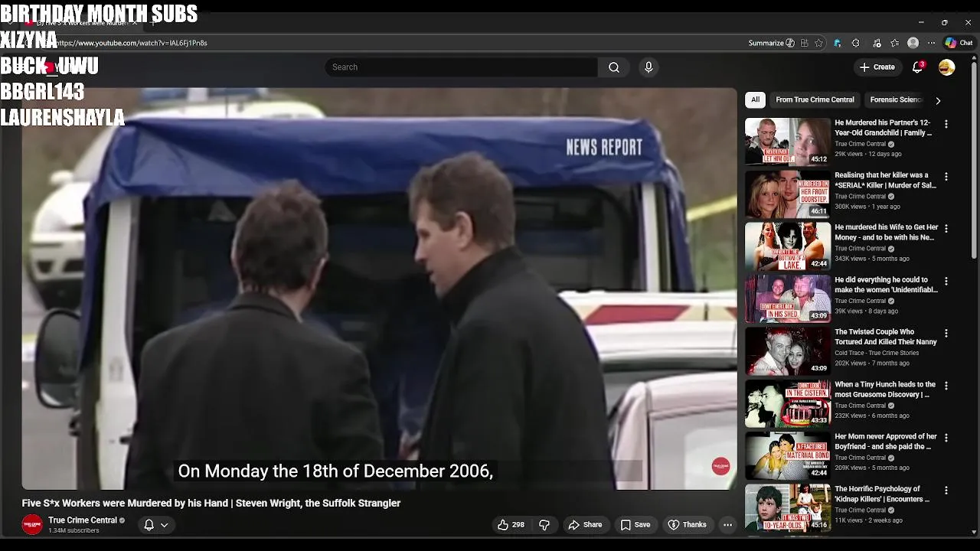Click the YouTube search field
The width and height of the screenshot is (980, 551).
click(461, 67)
